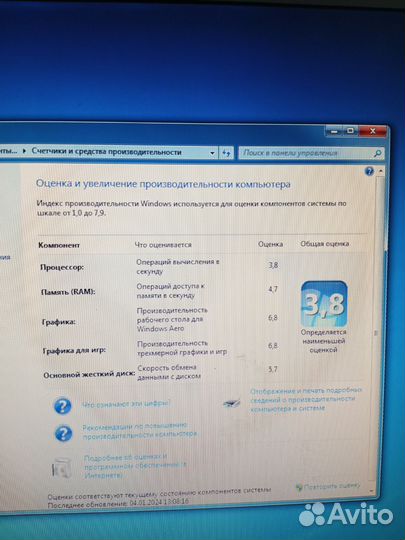Click the vertical scrollbar thumb
The image size is (405, 540).
pos(376,333)
